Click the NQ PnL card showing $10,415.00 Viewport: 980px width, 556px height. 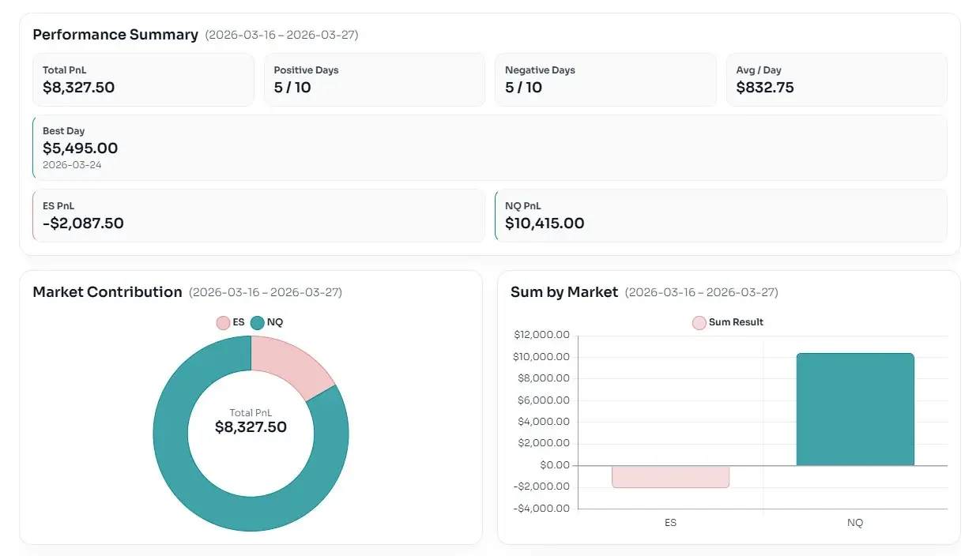coord(720,216)
